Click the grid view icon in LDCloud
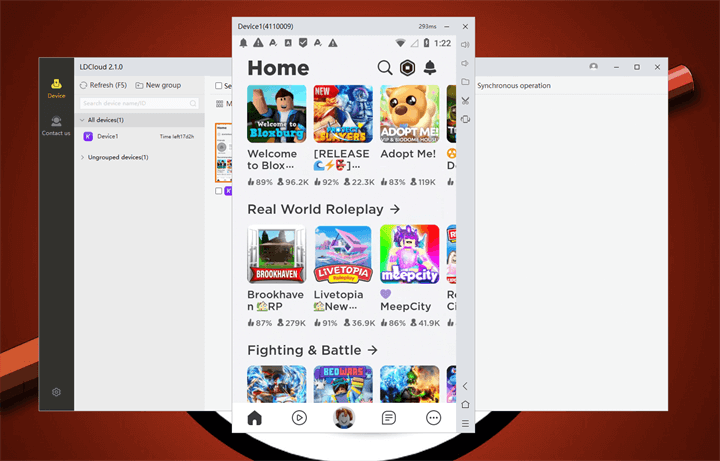 pos(219,104)
